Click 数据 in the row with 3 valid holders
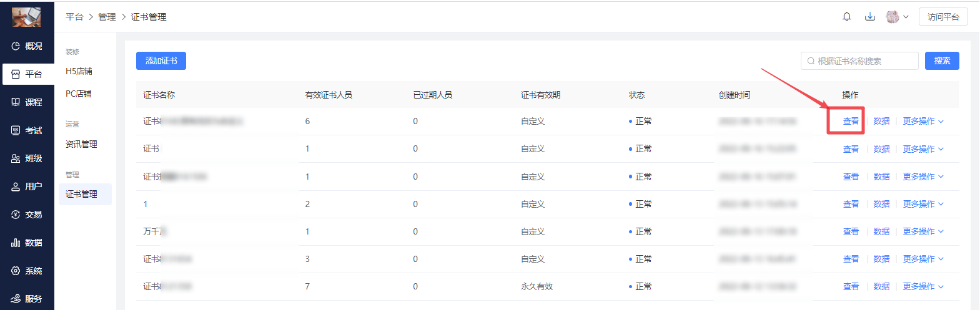 881,259
